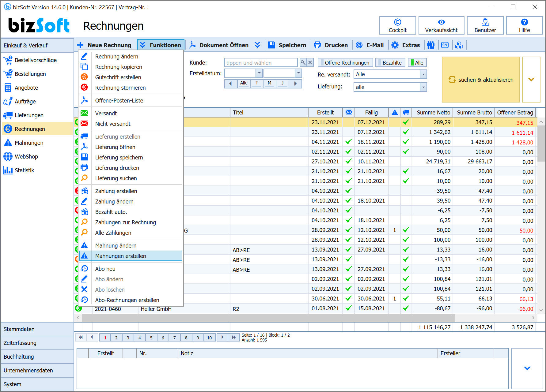Click Dokument Öffnen in toolbar
The width and height of the screenshot is (546, 392).
click(219, 45)
